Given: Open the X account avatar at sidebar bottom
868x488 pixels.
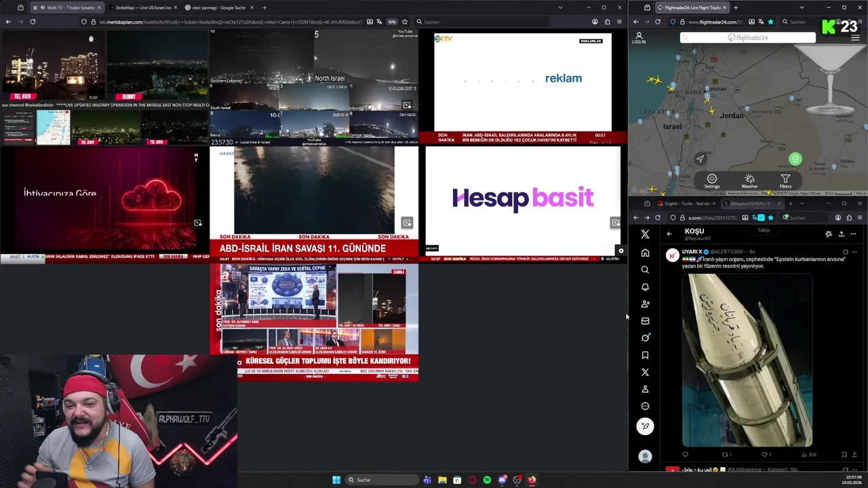Looking at the screenshot, I should pos(645,457).
